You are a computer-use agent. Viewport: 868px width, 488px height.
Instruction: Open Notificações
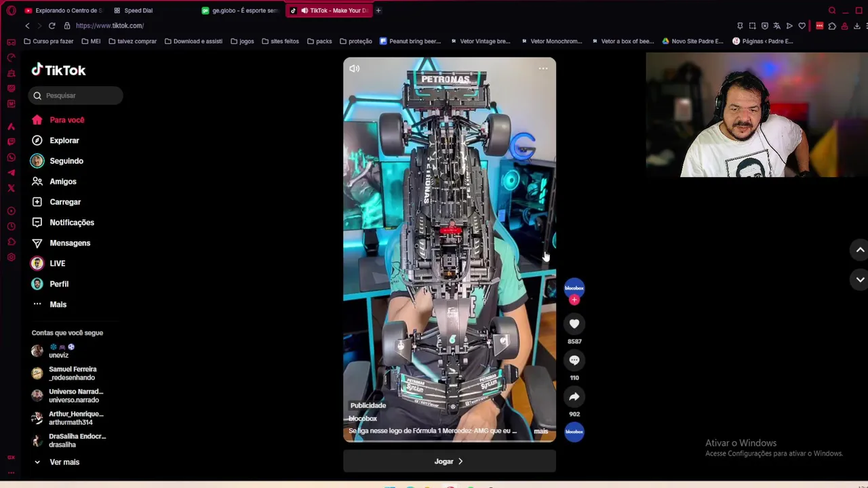63,222
